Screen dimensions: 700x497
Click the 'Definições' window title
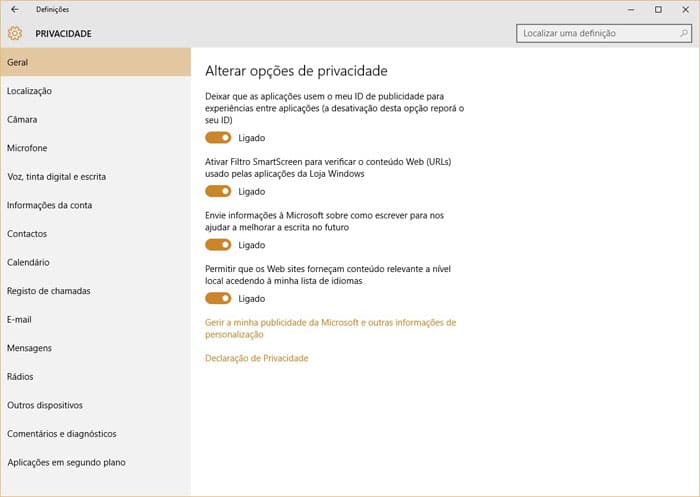[53, 9]
